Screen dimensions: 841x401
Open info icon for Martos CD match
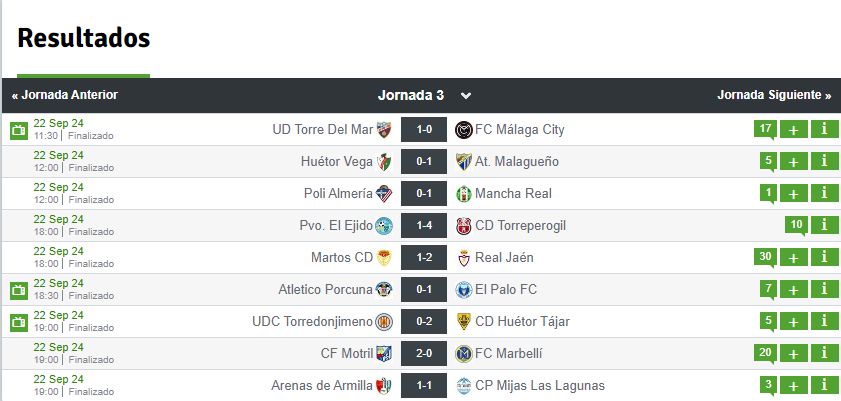(x=825, y=257)
